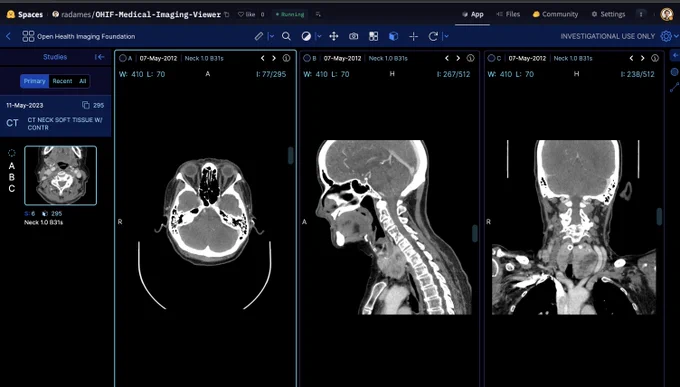The height and width of the screenshot is (387, 680).
Task: Show viewport C info icon
Action: [x=655, y=58]
